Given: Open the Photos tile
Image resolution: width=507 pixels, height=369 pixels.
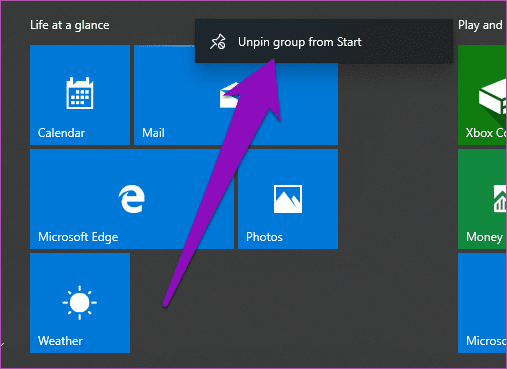Looking at the screenshot, I should tap(288, 199).
